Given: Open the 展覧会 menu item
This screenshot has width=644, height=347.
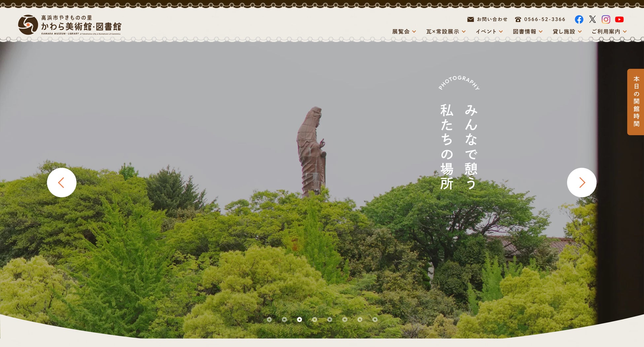Looking at the screenshot, I should [401, 32].
